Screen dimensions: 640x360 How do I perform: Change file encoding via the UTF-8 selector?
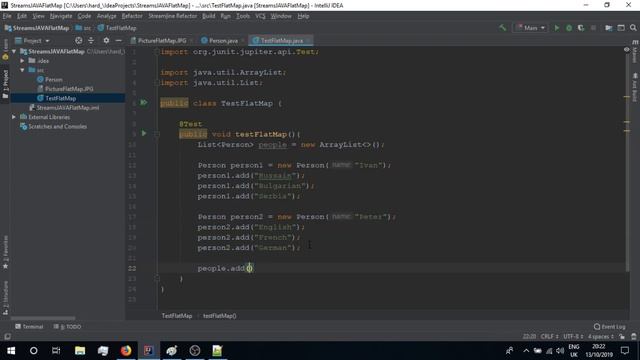click(573, 337)
